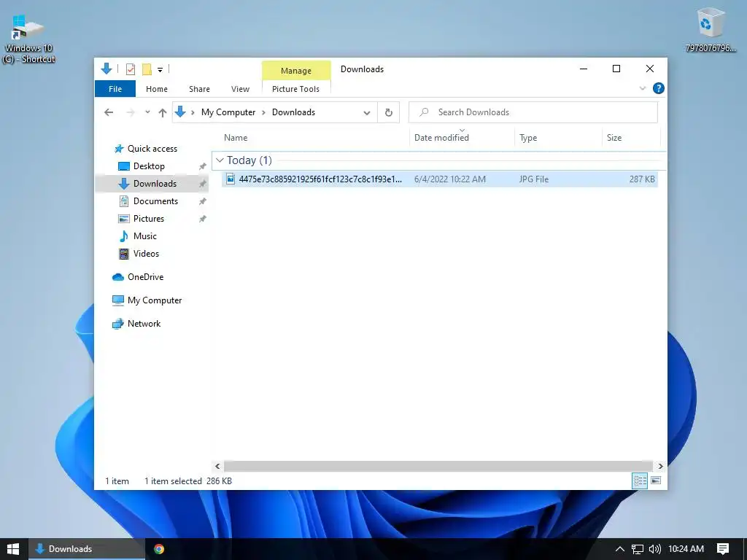
Task: Click the Downloads taskbar button
Action: [x=87, y=549]
